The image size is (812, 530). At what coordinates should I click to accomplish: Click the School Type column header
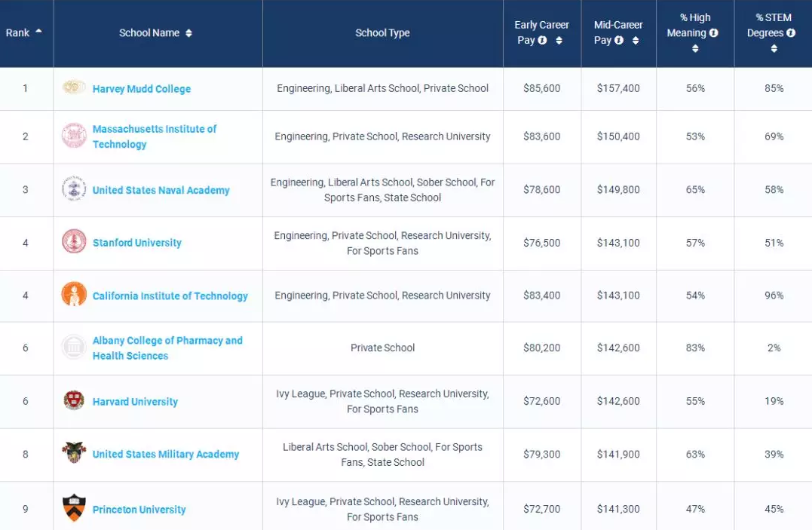tap(383, 32)
